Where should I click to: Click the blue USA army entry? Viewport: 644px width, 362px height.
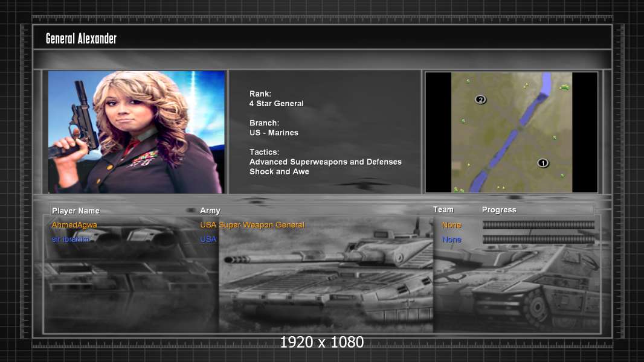coord(208,240)
